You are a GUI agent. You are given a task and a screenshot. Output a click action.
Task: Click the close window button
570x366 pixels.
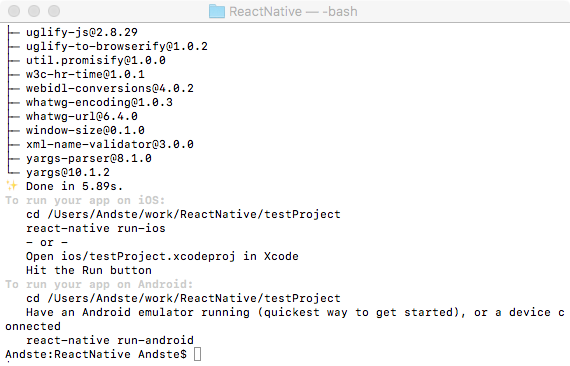14,11
